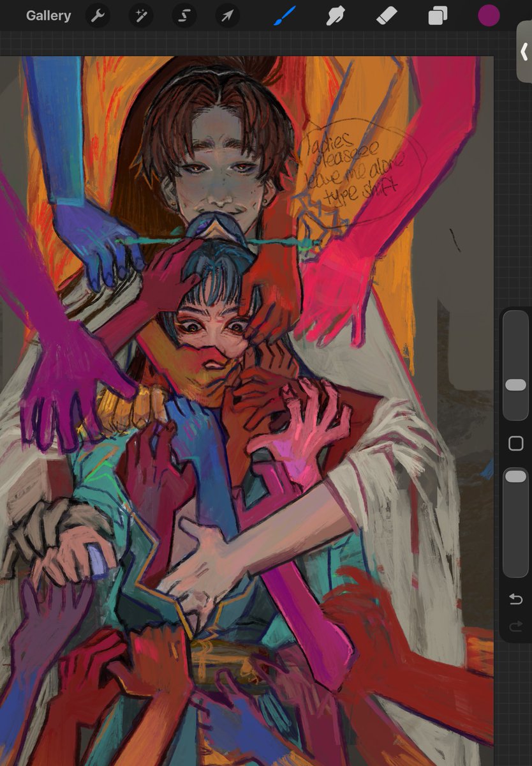Open the Layers panel
The image size is (532, 766).
(x=438, y=16)
